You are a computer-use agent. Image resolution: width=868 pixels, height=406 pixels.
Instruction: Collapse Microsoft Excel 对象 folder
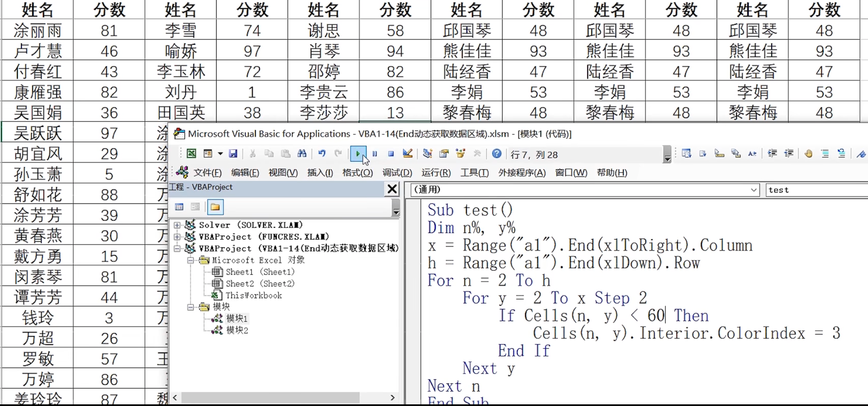pyautogui.click(x=191, y=260)
